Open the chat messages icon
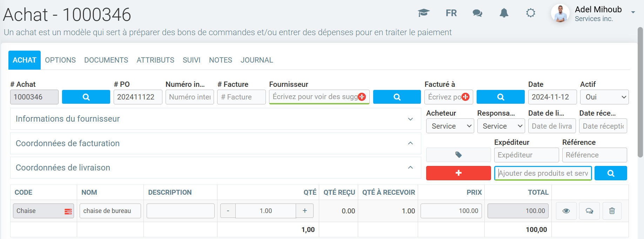This screenshot has width=644, height=239. click(x=477, y=13)
